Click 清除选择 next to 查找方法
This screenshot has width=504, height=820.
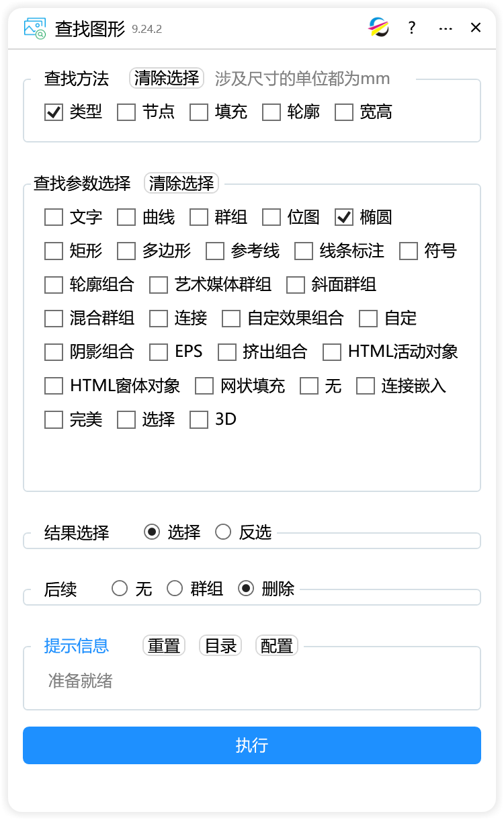(x=167, y=78)
